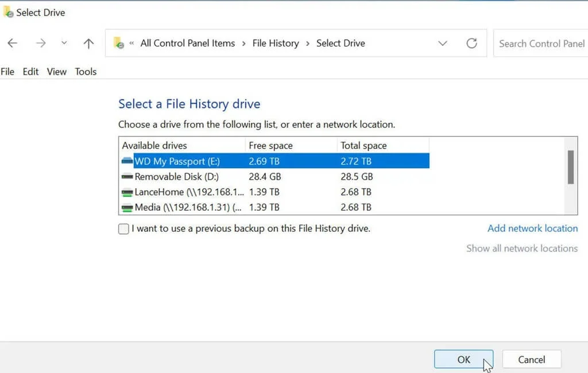
Task: Enable using a previous backup on this drive
Action: (123, 228)
